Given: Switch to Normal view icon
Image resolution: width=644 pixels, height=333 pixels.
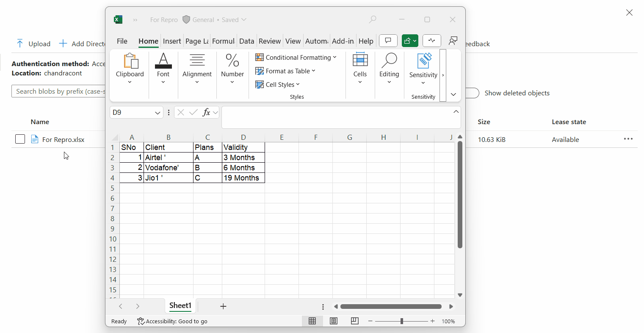Looking at the screenshot, I should point(312,321).
